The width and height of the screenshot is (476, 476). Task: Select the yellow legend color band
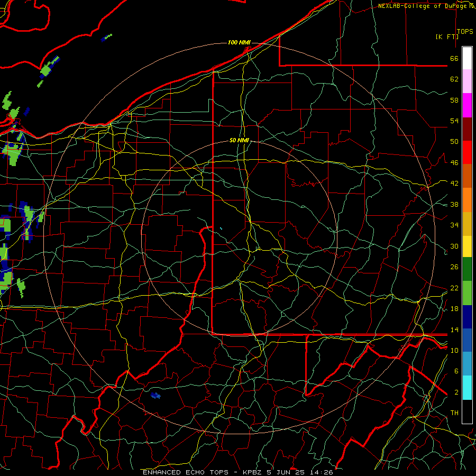pyautogui.click(x=467, y=246)
